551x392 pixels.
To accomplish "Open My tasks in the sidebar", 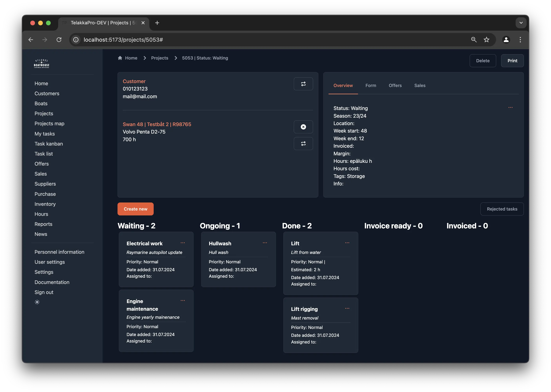I will click(45, 134).
